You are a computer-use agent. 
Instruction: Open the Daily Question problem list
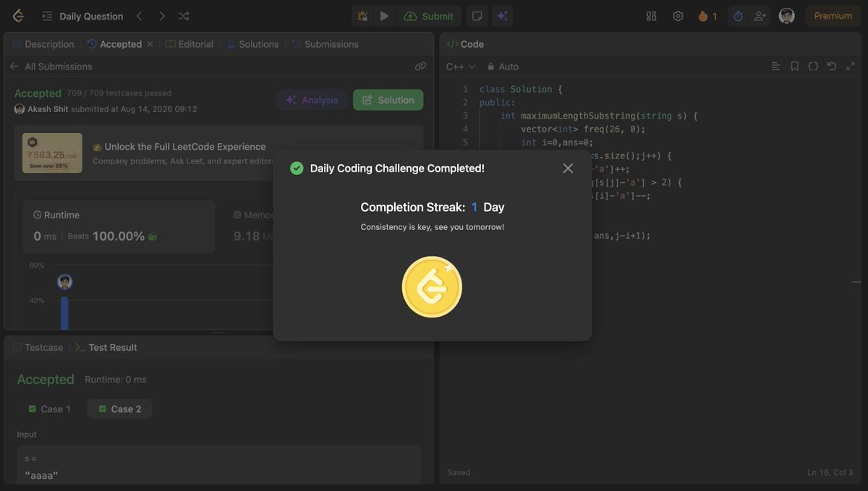pyautogui.click(x=82, y=16)
